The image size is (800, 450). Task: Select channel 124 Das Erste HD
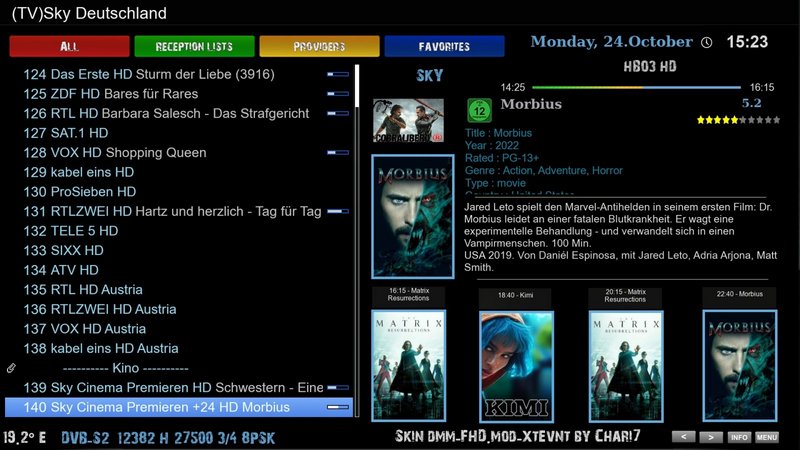(x=179, y=74)
